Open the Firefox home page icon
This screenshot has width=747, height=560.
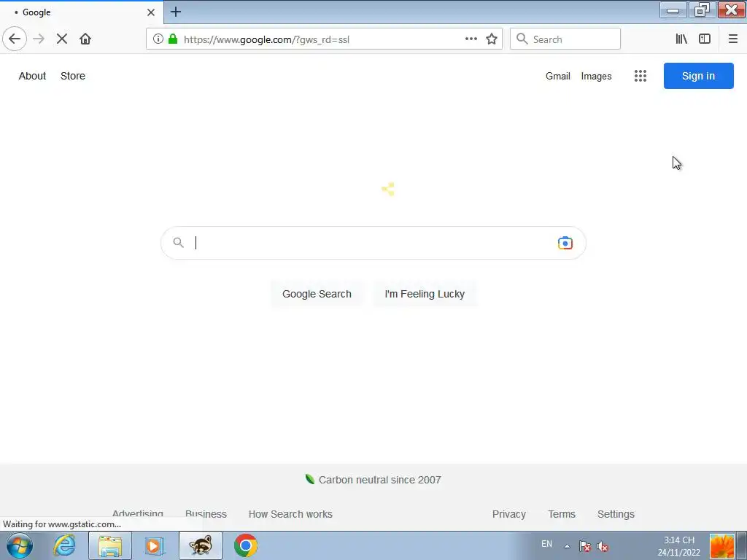click(85, 39)
